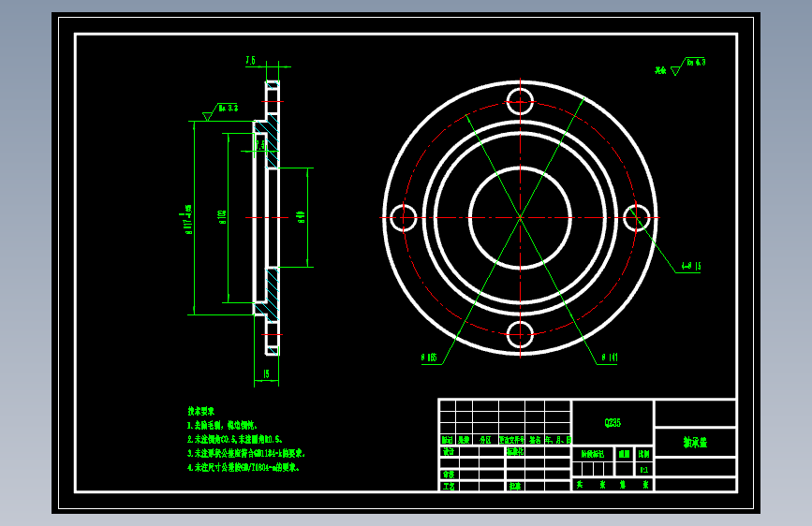Click the ø165 diameter leader label

pos(429,358)
